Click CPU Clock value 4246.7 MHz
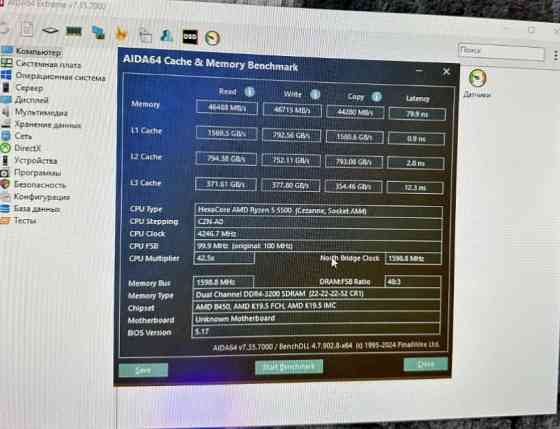Screen dimensions: 560x429 (318, 234)
